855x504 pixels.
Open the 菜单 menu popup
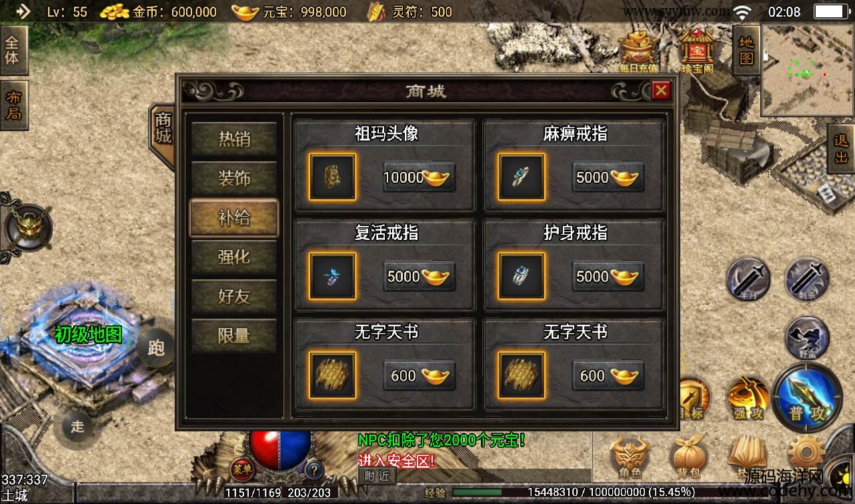coord(243,469)
